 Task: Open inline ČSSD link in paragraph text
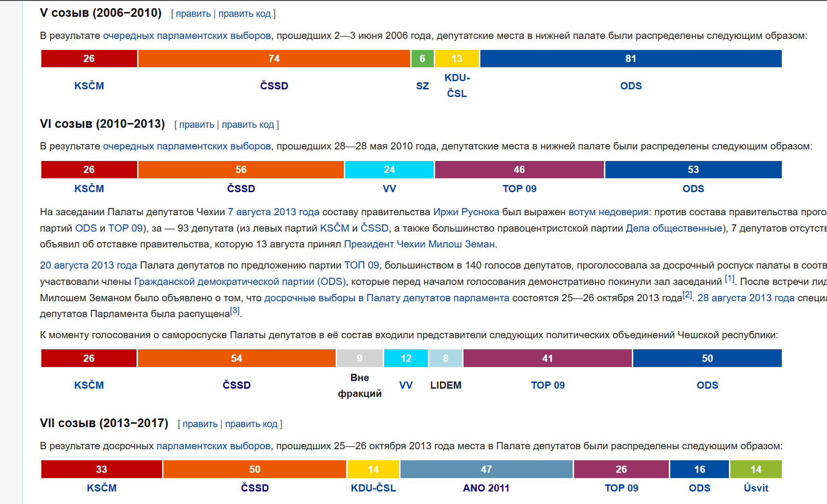click(375, 228)
